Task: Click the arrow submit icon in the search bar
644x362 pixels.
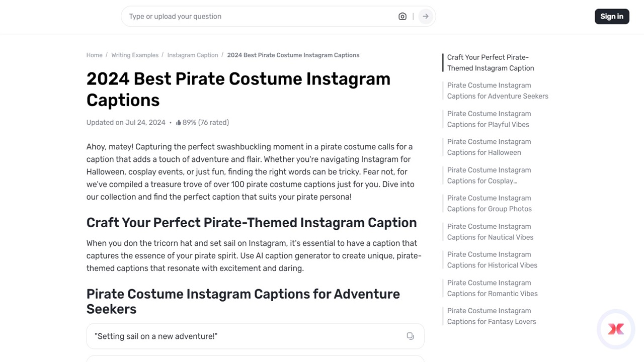Action: tap(425, 16)
